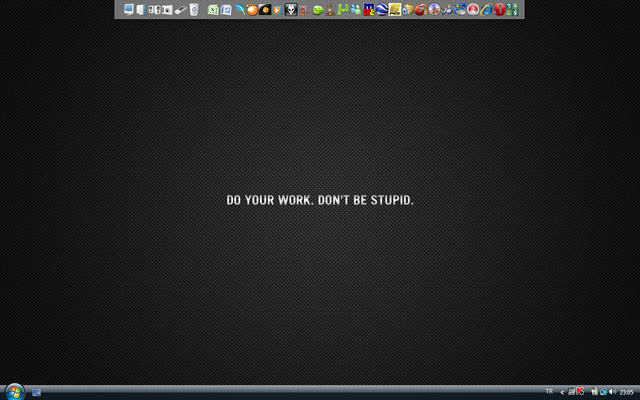This screenshot has height=400, width=640.
Task: Launch WinRAR books icon in dock
Action: 303,10
